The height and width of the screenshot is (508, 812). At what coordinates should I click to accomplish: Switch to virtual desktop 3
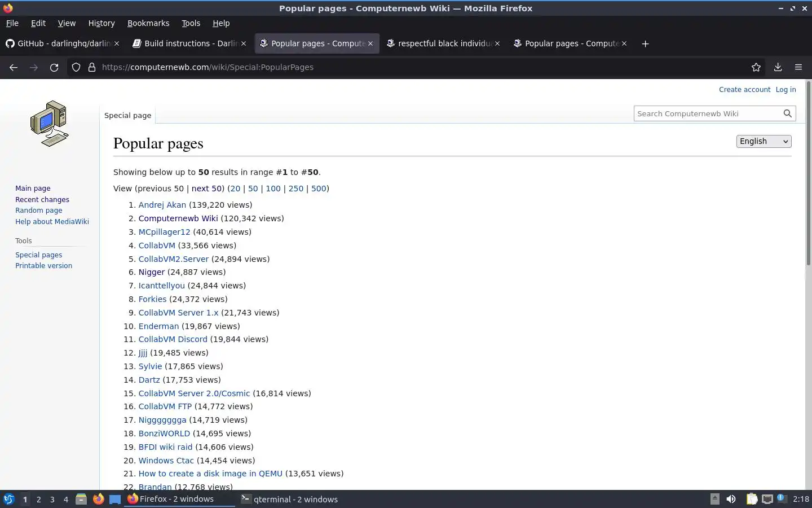tap(52, 499)
